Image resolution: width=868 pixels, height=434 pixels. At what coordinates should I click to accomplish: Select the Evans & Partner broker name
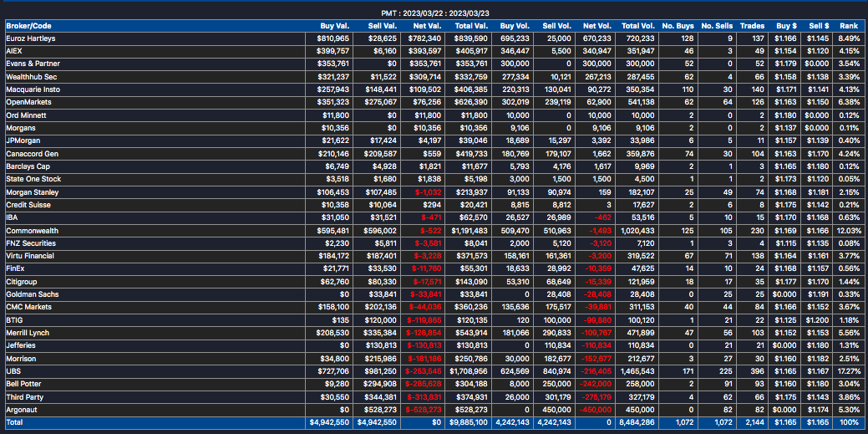(33, 64)
